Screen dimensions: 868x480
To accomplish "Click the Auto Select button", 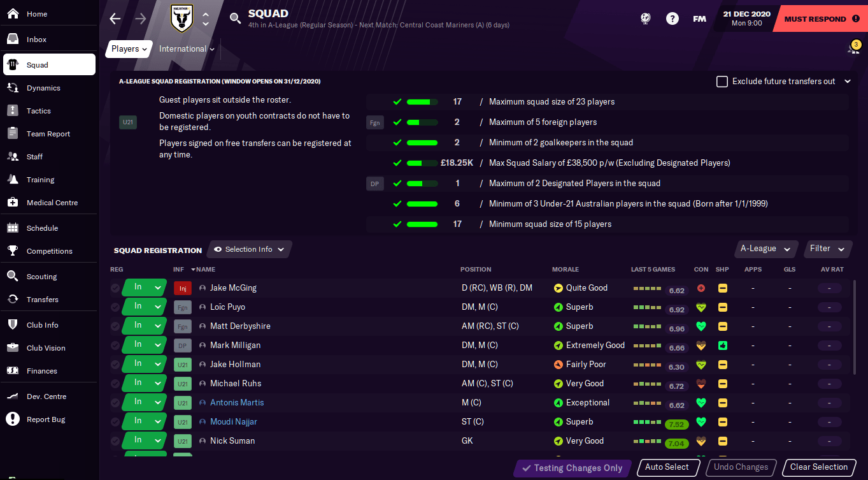I will (667, 467).
